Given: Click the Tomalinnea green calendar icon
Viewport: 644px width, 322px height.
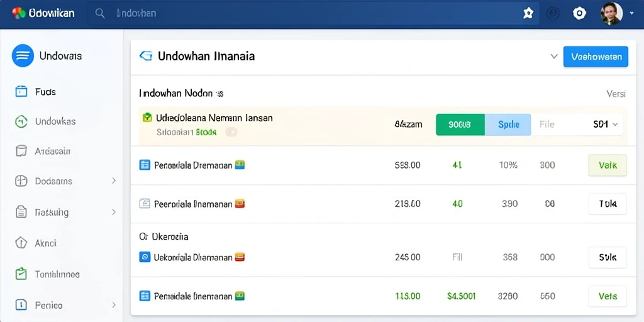Looking at the screenshot, I should pos(21,274).
